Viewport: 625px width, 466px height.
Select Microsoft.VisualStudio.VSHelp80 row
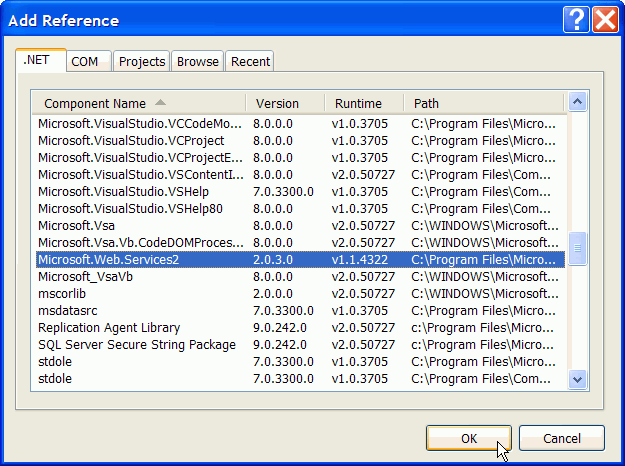point(300,209)
